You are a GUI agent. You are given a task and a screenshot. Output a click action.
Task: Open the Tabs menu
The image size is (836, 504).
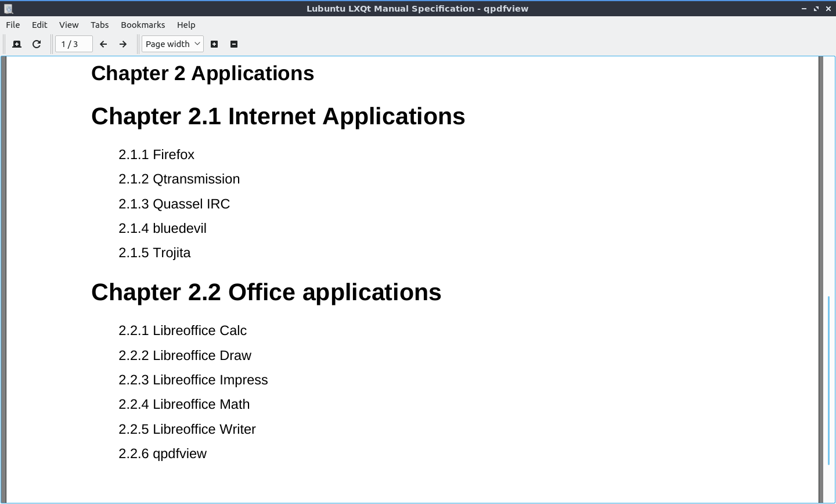(99, 25)
